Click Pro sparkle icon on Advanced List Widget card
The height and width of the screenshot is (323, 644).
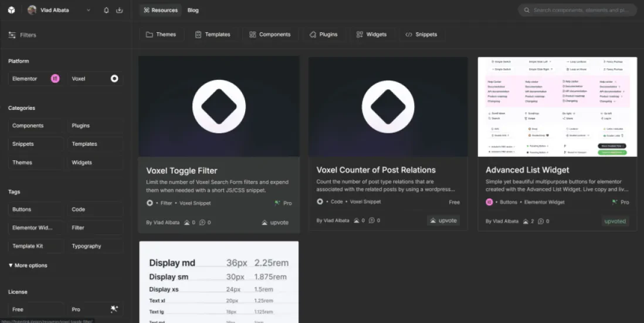615,202
